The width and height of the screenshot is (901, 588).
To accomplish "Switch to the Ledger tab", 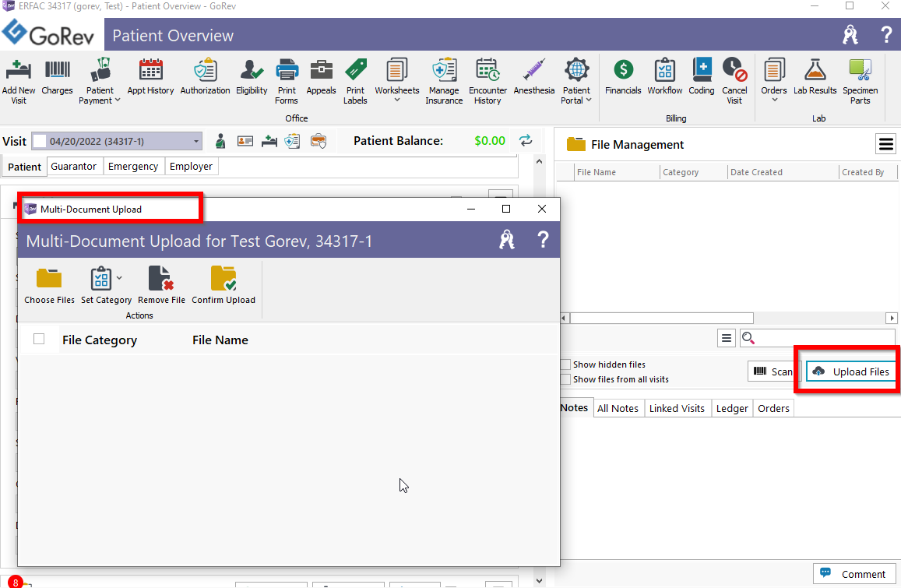I will coord(732,408).
